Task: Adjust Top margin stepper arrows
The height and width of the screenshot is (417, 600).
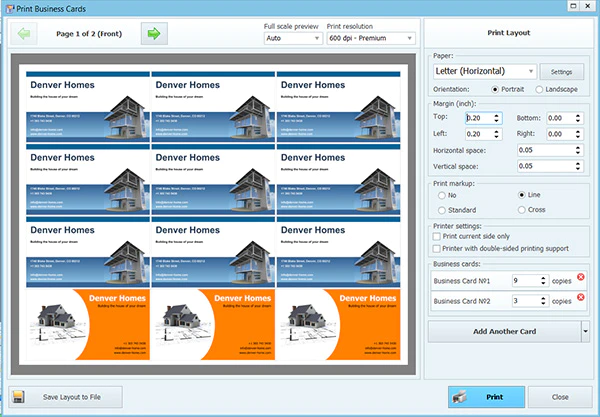Action: coord(496,118)
